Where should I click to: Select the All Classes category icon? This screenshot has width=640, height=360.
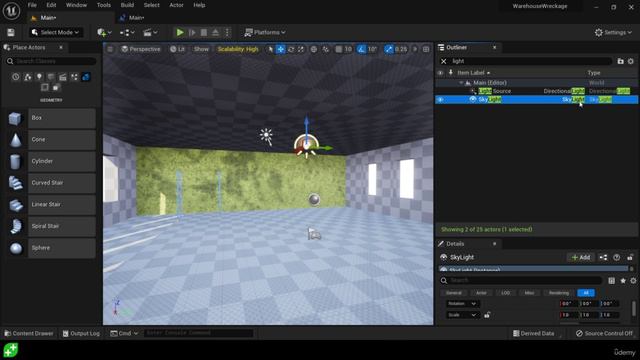click(x=57, y=87)
